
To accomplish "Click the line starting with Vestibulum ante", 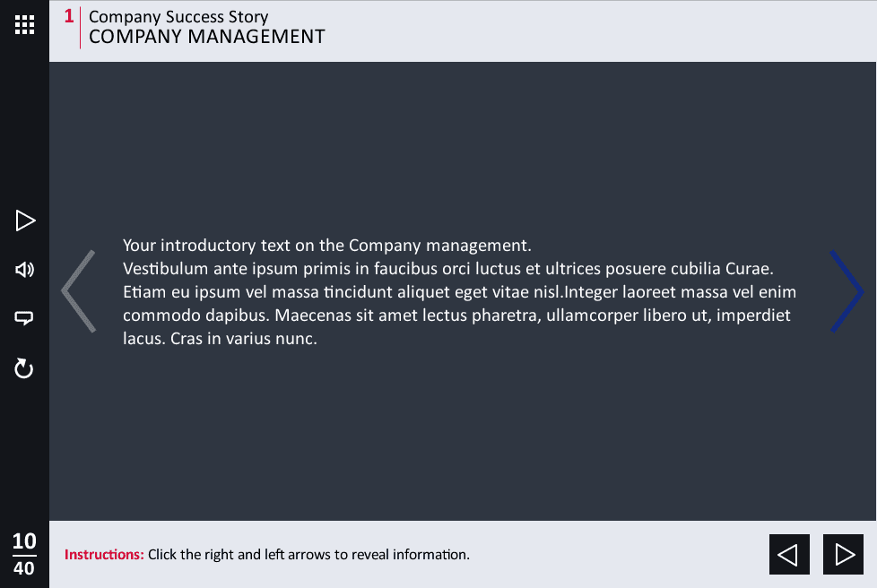I will click(x=448, y=269).
